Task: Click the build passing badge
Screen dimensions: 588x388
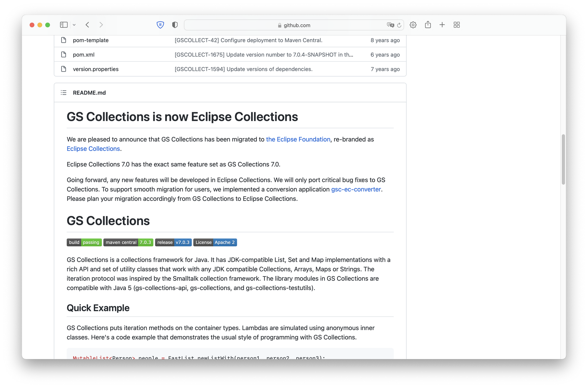Action: [84, 242]
